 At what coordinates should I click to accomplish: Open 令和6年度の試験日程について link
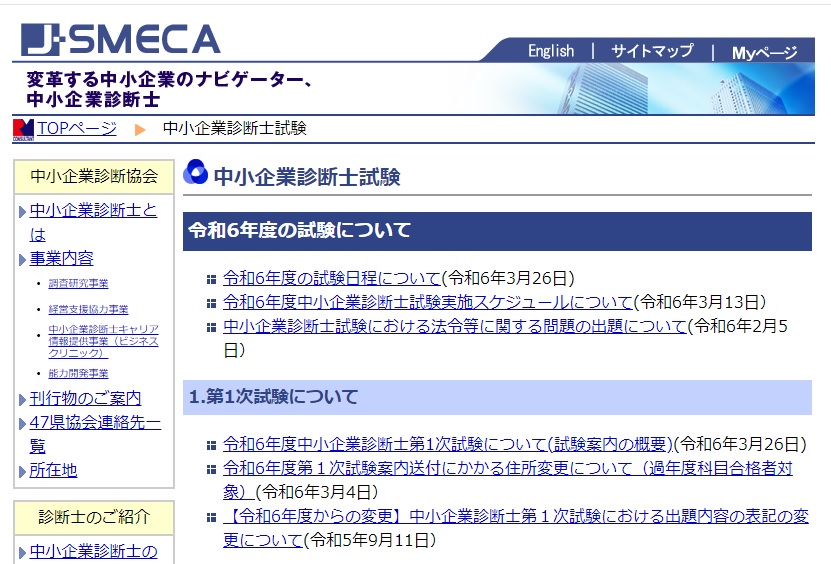(331, 278)
